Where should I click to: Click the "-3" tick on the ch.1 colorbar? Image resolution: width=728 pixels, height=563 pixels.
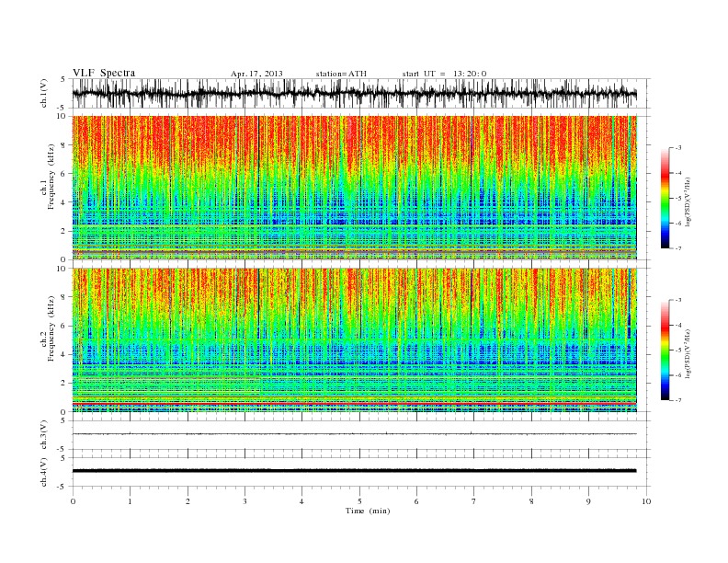(677, 148)
